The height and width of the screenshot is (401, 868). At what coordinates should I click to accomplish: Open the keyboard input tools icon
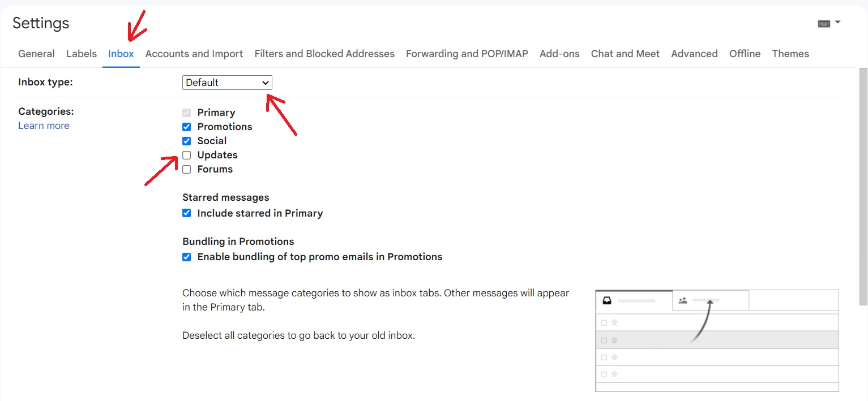click(x=824, y=23)
